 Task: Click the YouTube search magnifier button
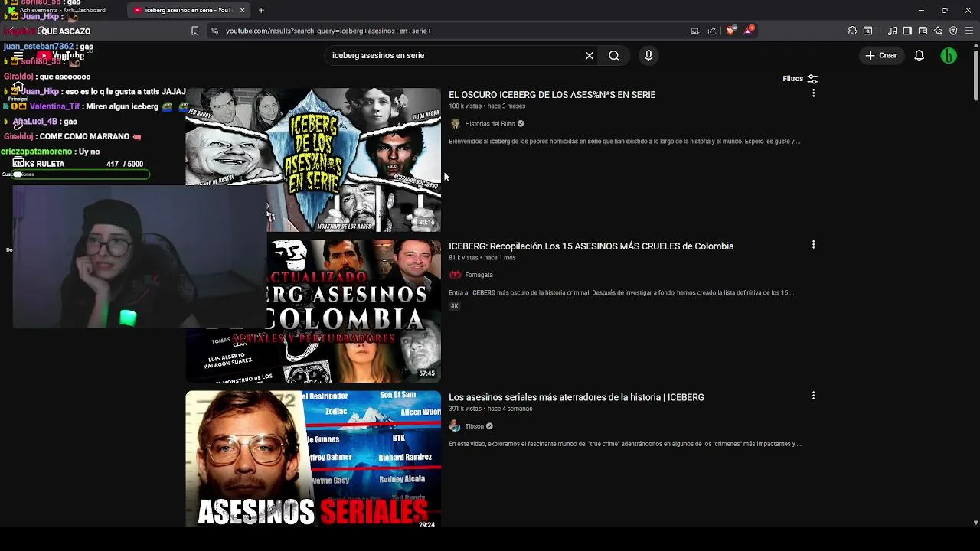click(x=614, y=56)
